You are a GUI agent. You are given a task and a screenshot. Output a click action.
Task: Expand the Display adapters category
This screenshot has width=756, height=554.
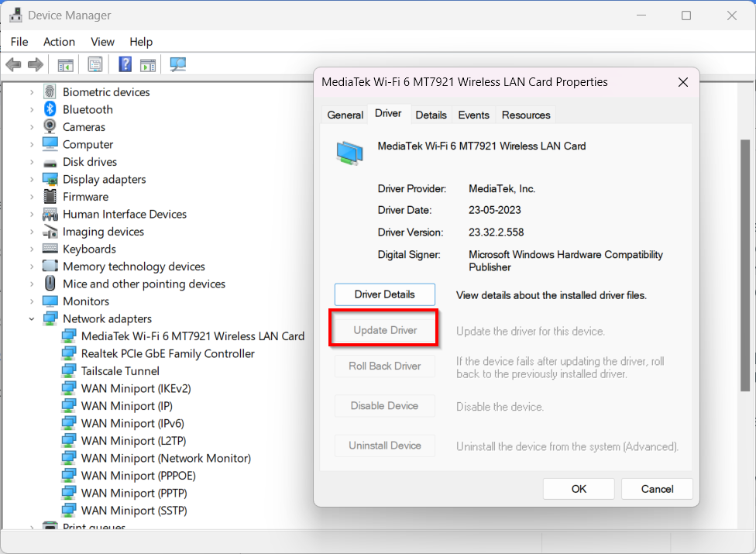pyautogui.click(x=32, y=180)
